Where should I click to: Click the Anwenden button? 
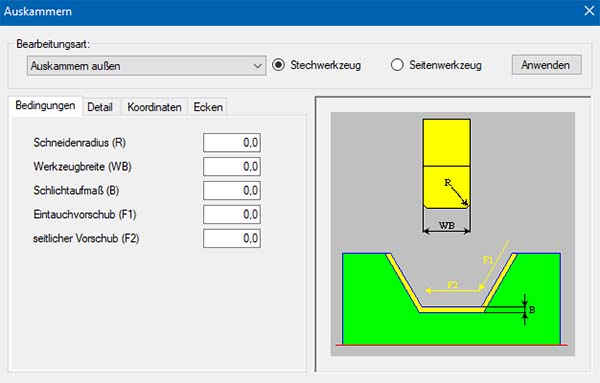(x=546, y=65)
